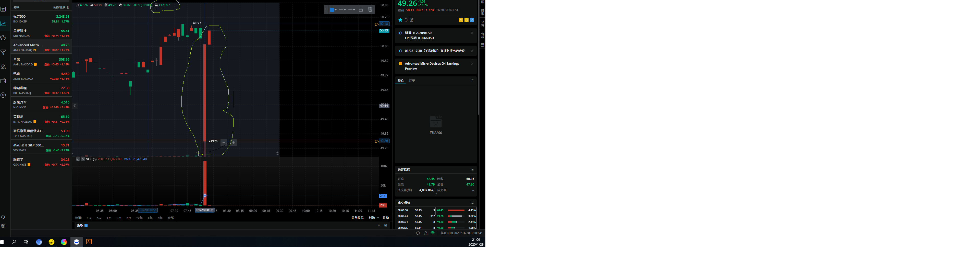The width and height of the screenshot is (980, 276).
Task: Open the note edit icon beside bell
Action: click(x=412, y=20)
